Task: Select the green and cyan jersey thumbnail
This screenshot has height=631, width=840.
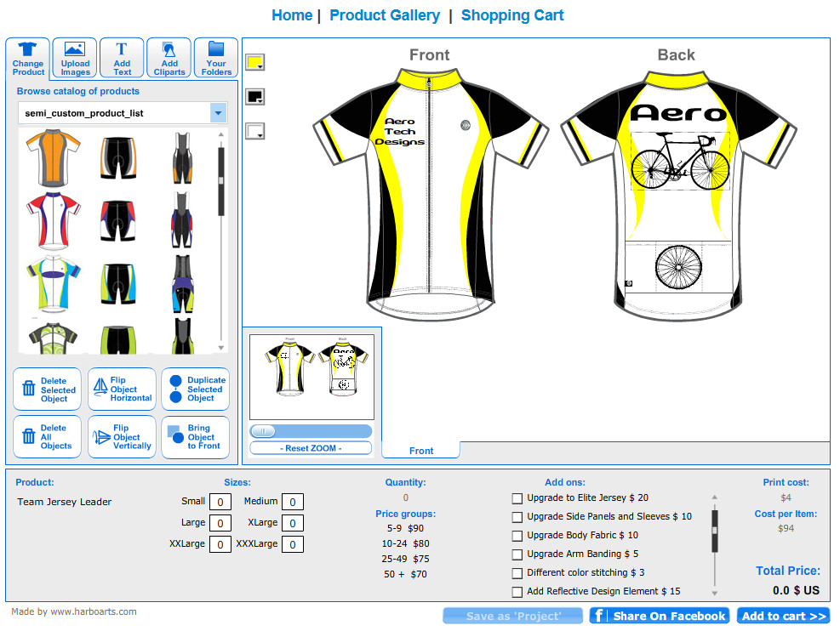Action: tap(53, 284)
